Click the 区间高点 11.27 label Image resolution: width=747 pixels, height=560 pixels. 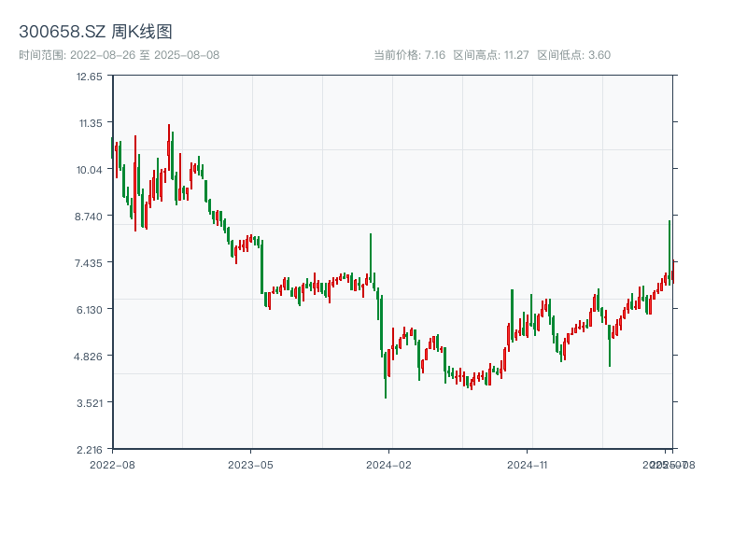[x=491, y=55]
